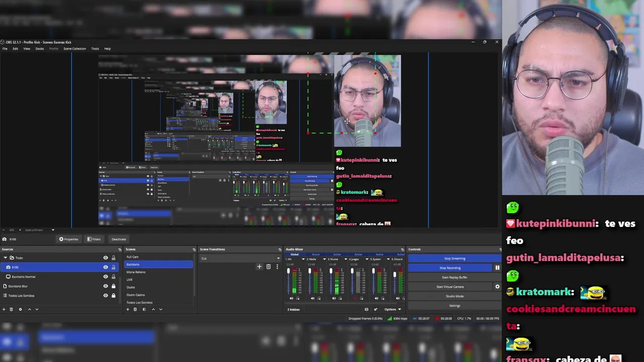This screenshot has height=362, width=644.
Task: Toggle visibility of Todos Los Sonidos source
Action: (106, 296)
